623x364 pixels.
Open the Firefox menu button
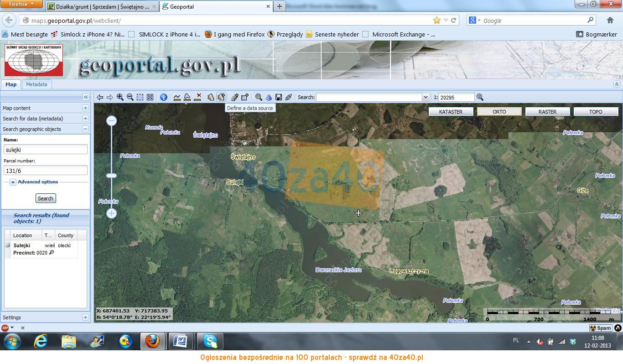[x=21, y=4]
